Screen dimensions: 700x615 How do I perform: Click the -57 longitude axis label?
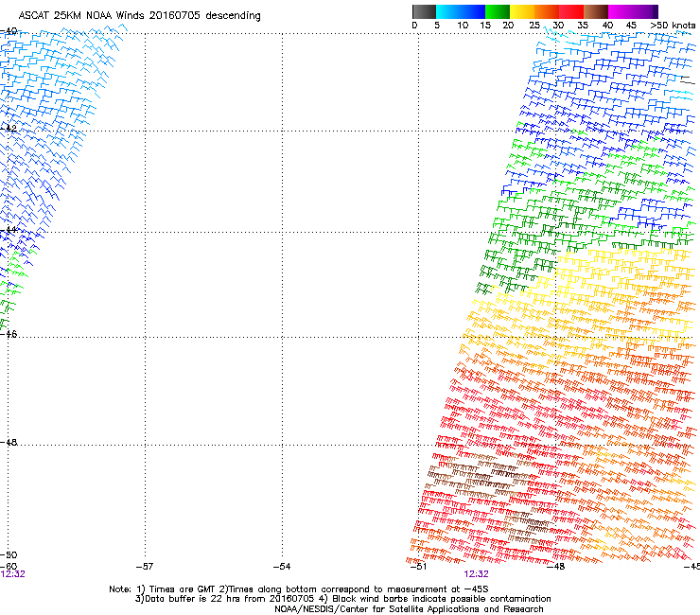tap(145, 567)
